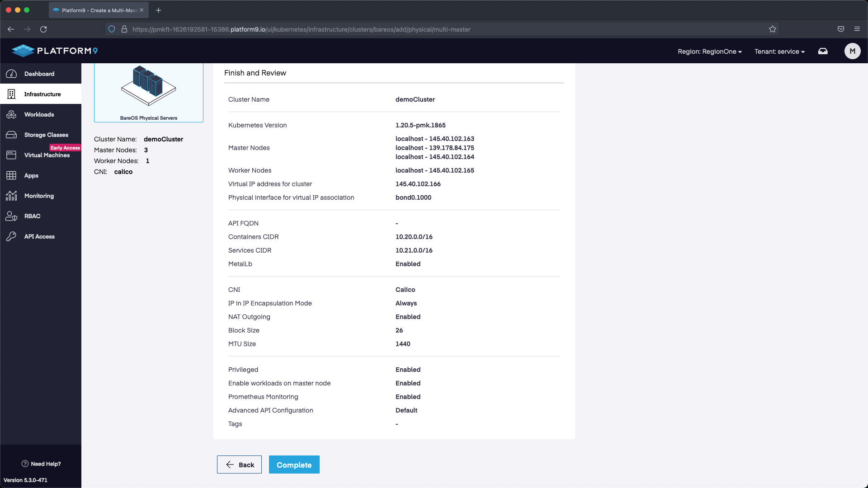Click the API Access key icon

[11, 236]
